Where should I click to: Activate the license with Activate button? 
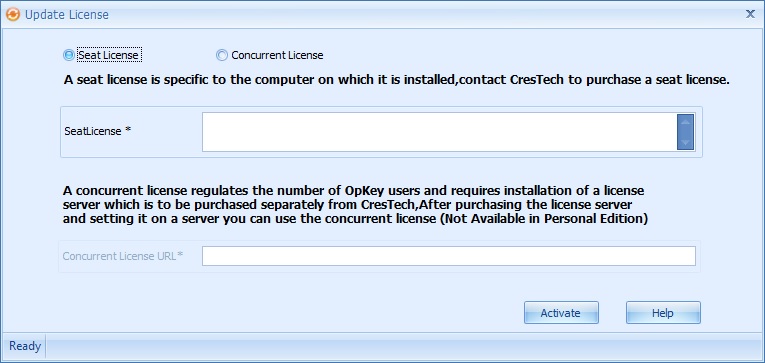[561, 313]
